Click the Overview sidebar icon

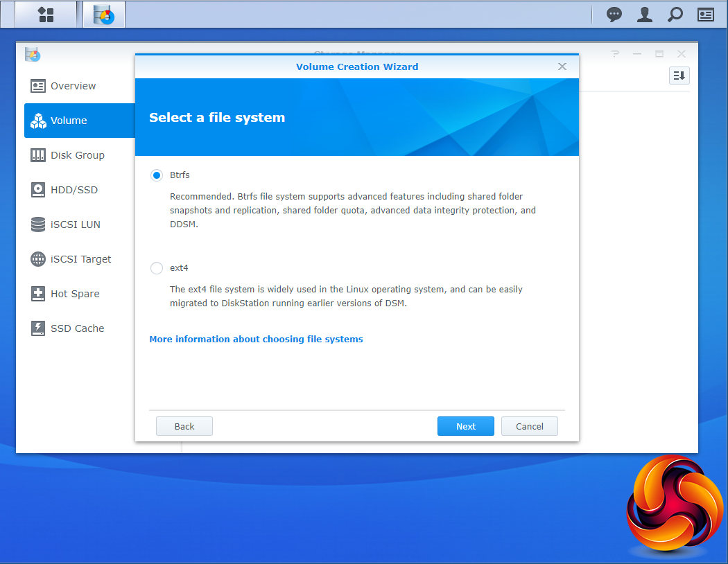[x=38, y=86]
